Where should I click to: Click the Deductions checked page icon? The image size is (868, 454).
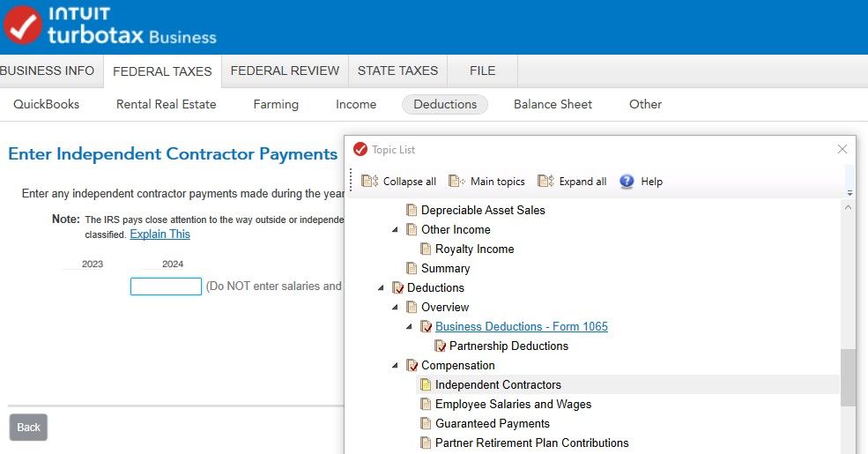[x=397, y=288]
